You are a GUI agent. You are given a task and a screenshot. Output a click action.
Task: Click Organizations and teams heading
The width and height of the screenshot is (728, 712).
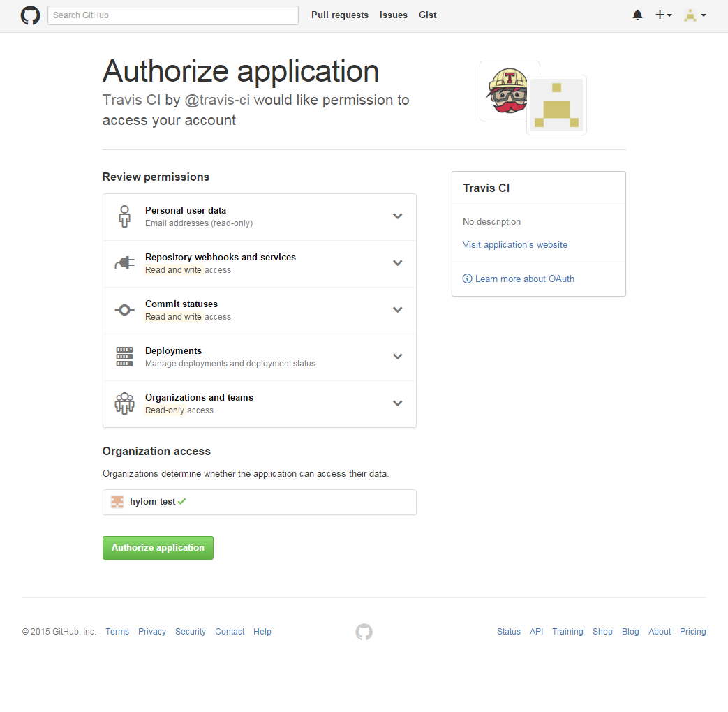point(199,398)
